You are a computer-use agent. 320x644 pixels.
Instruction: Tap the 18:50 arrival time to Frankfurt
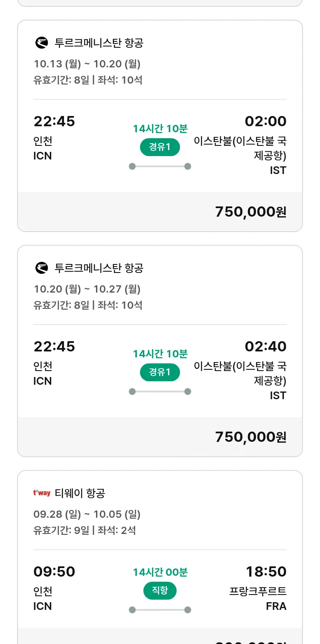266,571
